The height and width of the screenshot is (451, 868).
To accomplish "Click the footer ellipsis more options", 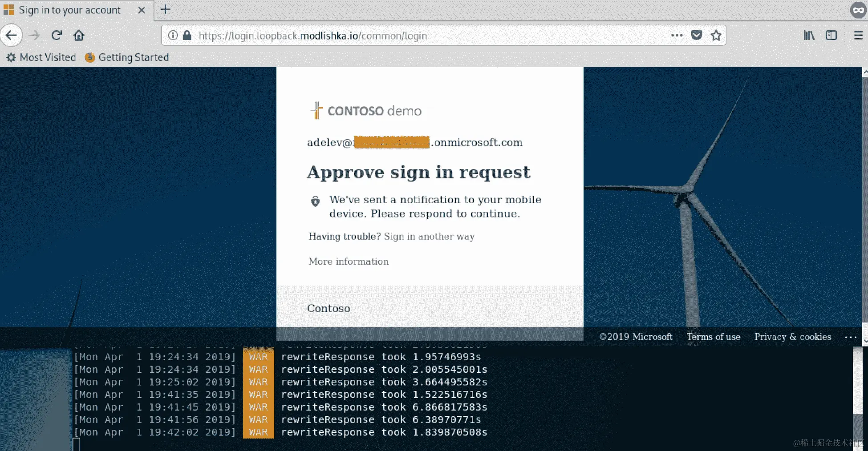I will [851, 337].
